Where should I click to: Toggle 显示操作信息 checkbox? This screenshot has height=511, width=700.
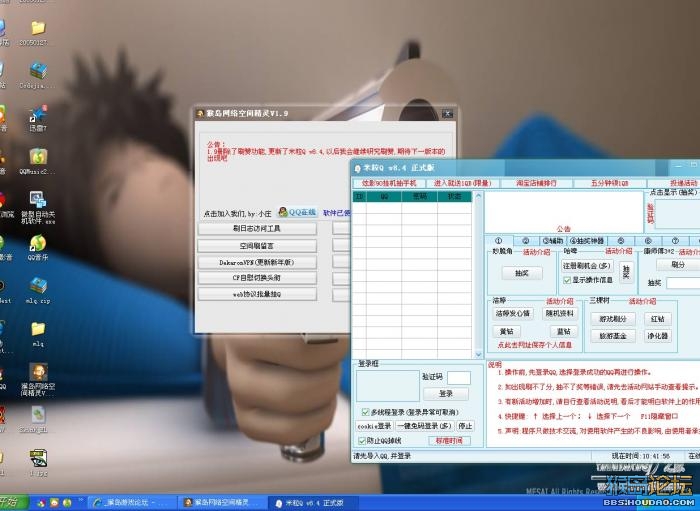pos(567,280)
